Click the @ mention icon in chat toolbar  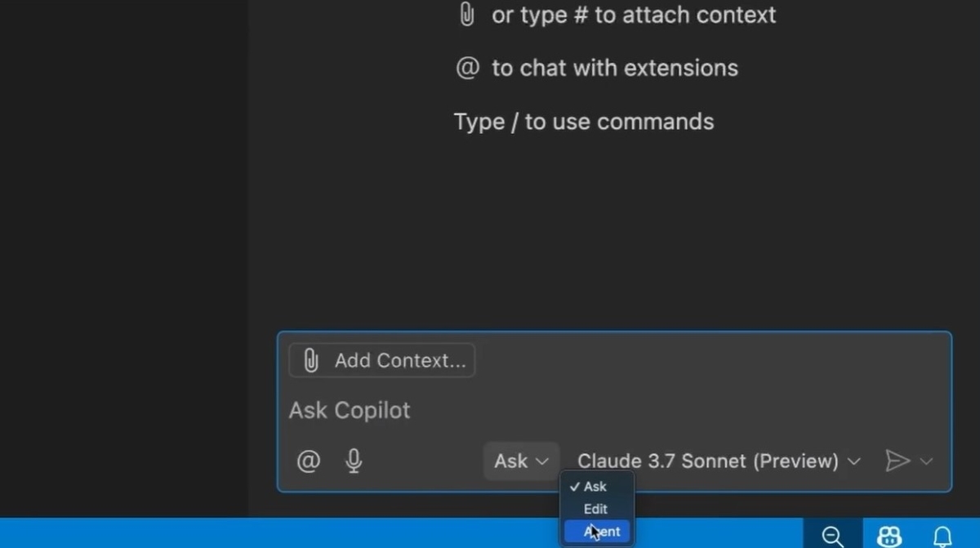[x=308, y=461]
